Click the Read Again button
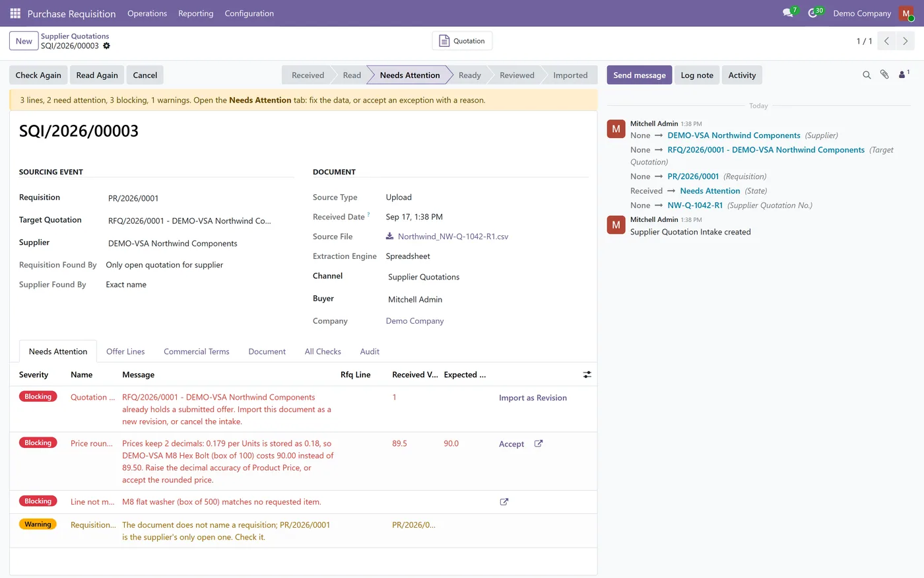This screenshot has width=924, height=578. point(97,75)
